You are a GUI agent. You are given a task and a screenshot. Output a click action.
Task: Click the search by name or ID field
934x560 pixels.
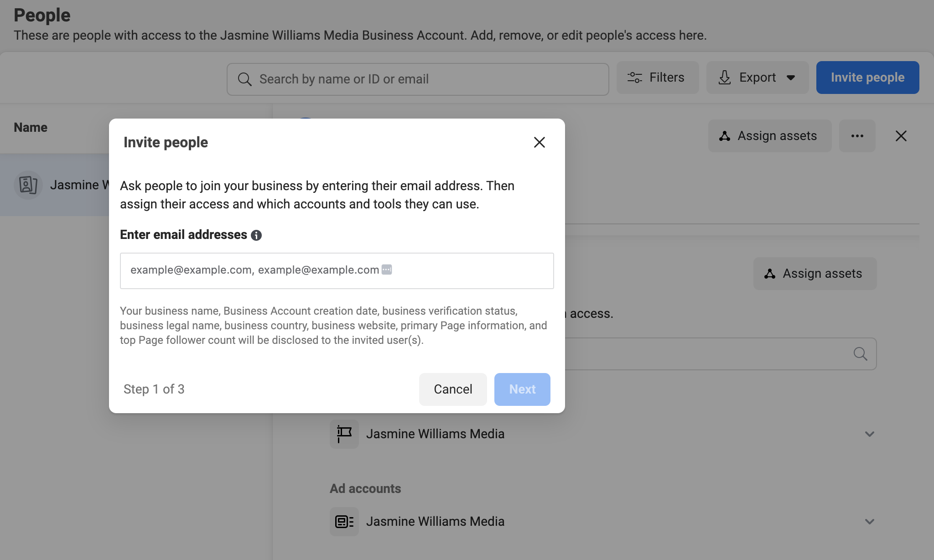click(417, 79)
